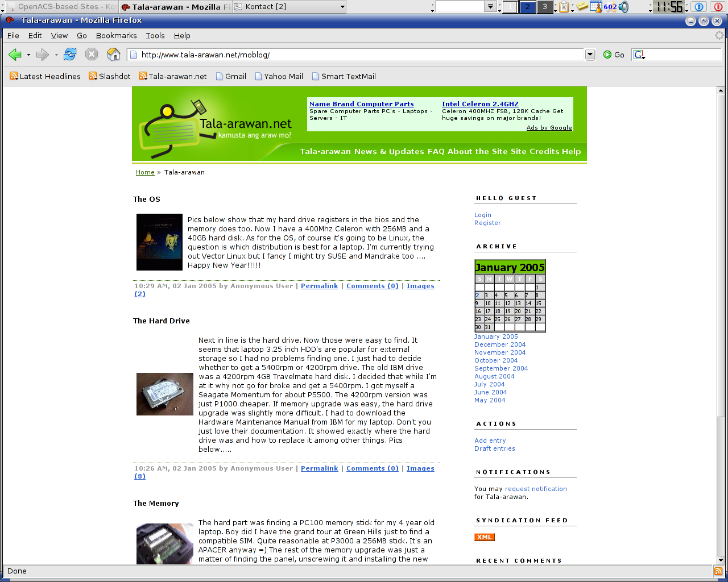Image resolution: width=728 pixels, height=582 pixels.
Task: Open the Tools menu
Action: point(155,35)
